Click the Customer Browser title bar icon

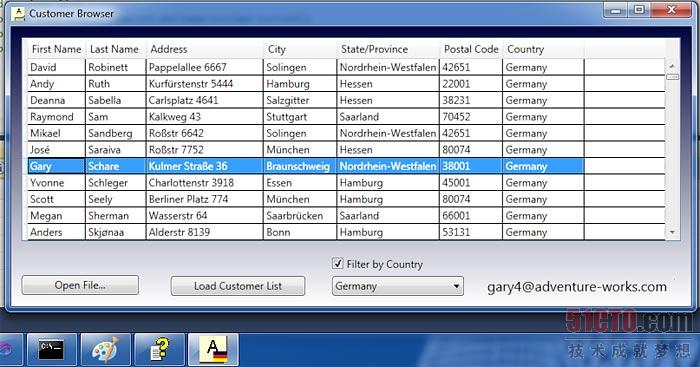(x=19, y=13)
